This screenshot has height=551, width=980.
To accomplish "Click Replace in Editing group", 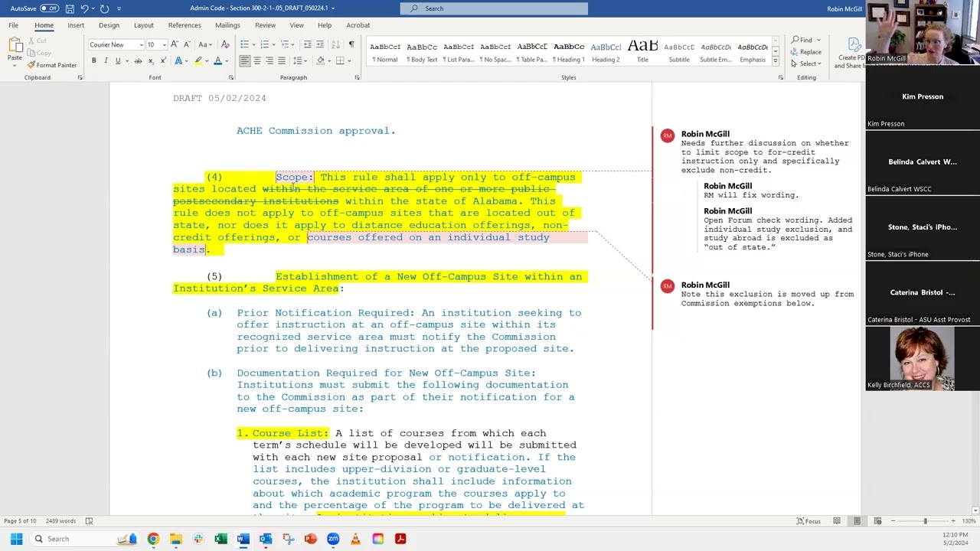I will click(806, 52).
